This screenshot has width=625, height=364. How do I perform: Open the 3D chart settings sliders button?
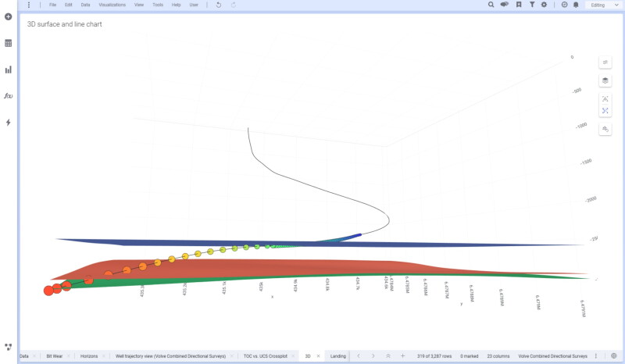(x=605, y=62)
